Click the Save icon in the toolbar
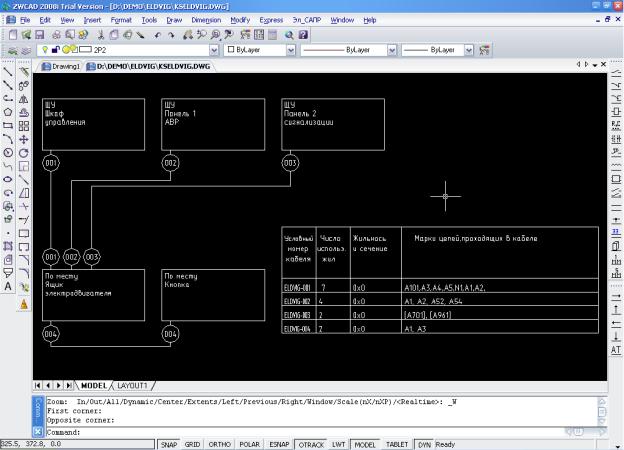This screenshot has width=624, height=450. click(39, 34)
